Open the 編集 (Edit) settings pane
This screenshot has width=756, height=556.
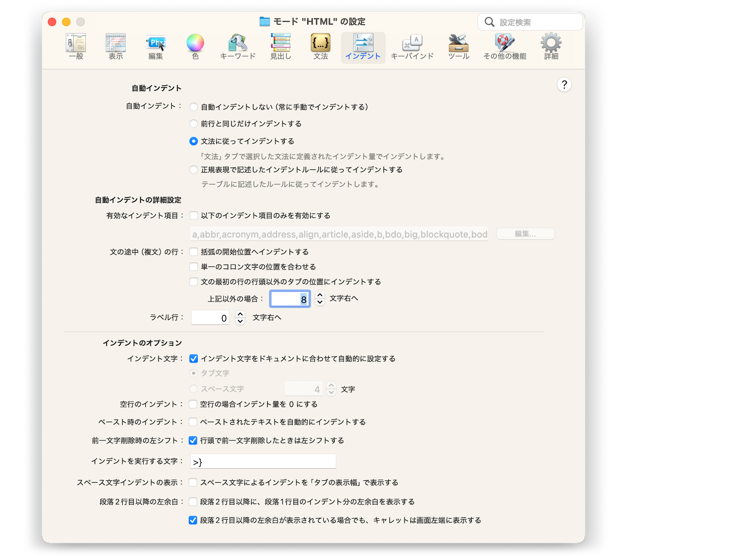tap(156, 46)
